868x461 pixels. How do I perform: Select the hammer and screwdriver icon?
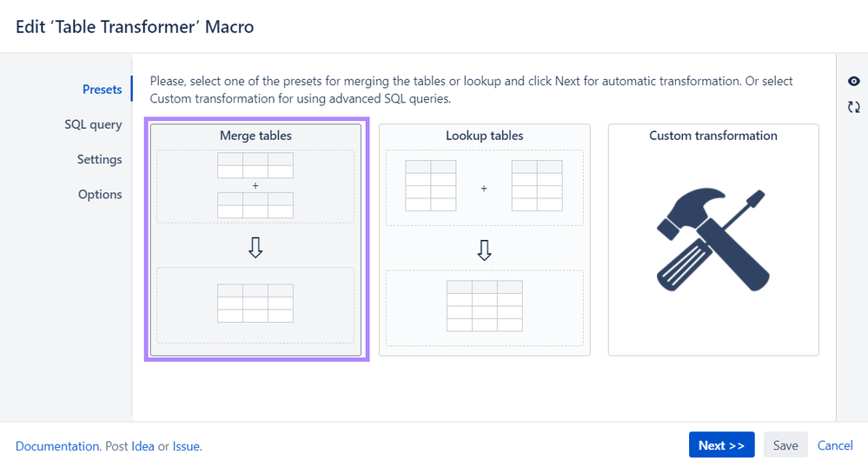point(713,240)
